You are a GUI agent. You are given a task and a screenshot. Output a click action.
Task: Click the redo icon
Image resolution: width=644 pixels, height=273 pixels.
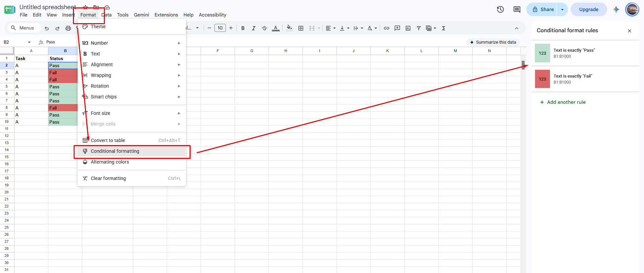tap(57, 28)
